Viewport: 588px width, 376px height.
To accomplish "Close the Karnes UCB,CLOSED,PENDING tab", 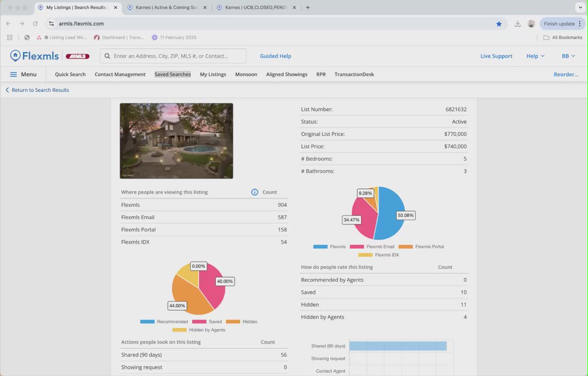I will (294, 7).
